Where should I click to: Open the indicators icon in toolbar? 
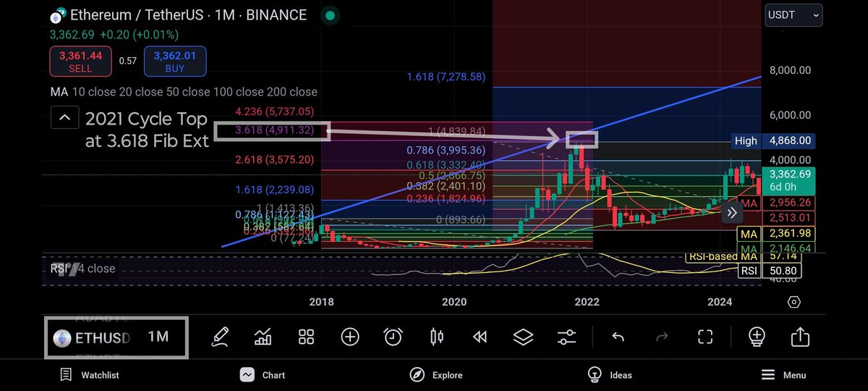click(x=263, y=337)
